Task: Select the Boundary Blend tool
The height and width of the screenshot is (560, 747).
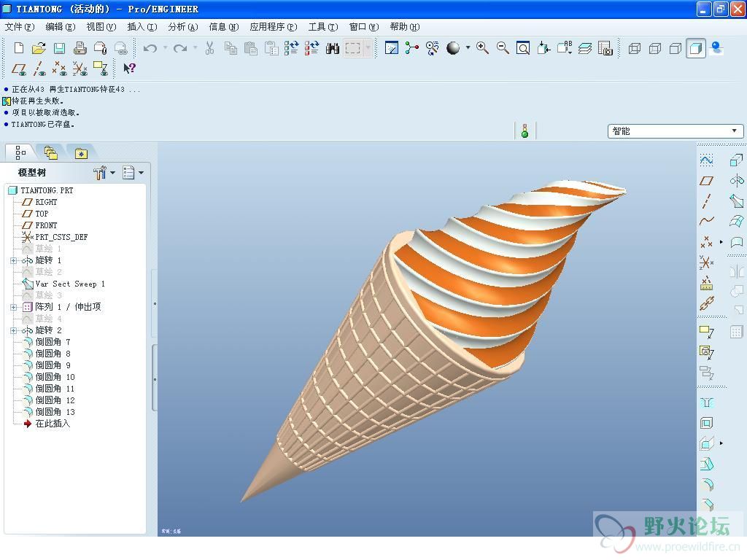Action: (737, 222)
